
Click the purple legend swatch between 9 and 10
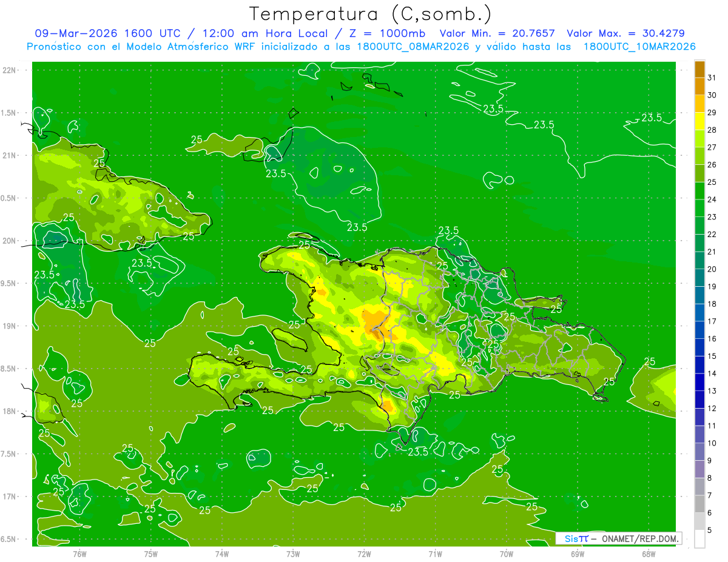(699, 452)
